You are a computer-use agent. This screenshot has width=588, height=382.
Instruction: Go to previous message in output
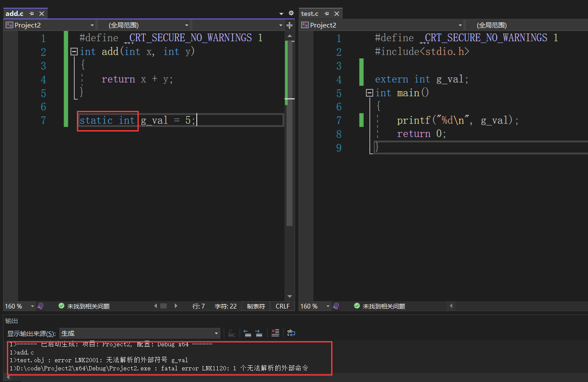247,333
